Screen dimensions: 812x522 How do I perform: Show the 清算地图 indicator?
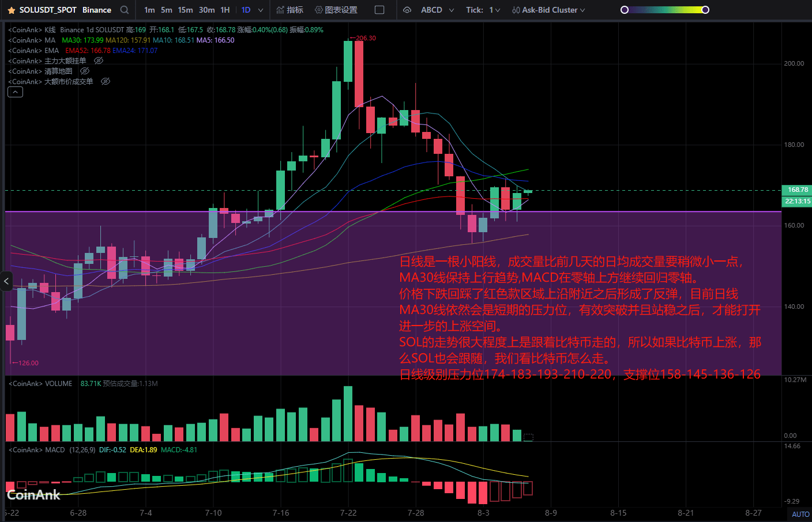point(85,71)
